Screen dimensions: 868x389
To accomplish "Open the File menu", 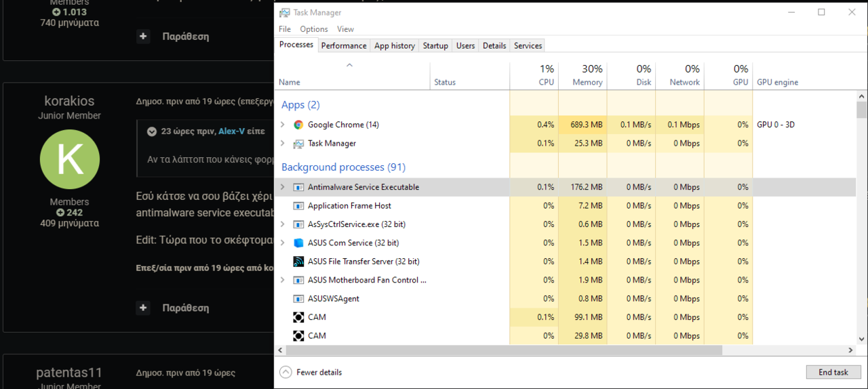I will pos(285,29).
